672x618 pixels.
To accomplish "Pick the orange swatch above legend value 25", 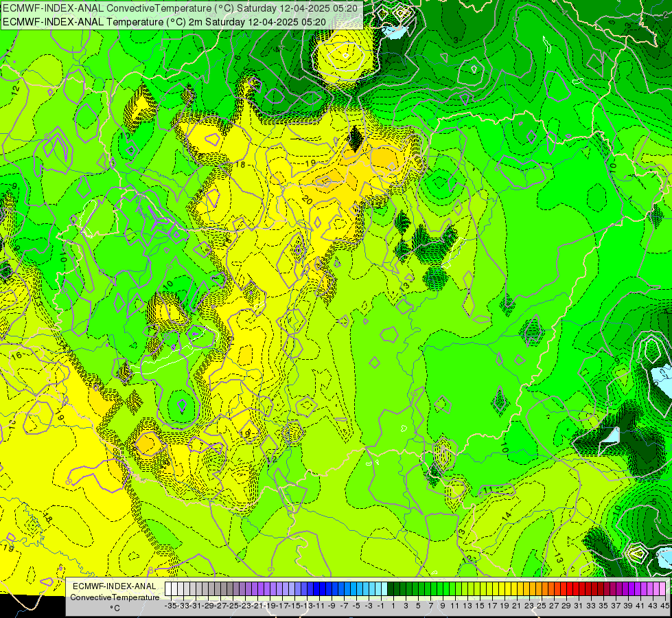I will (539, 589).
